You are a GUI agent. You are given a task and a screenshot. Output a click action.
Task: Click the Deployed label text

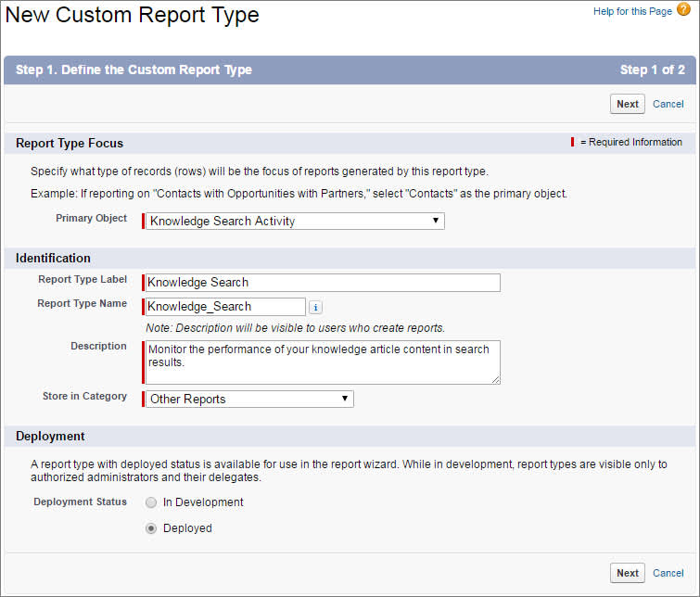coord(187,528)
